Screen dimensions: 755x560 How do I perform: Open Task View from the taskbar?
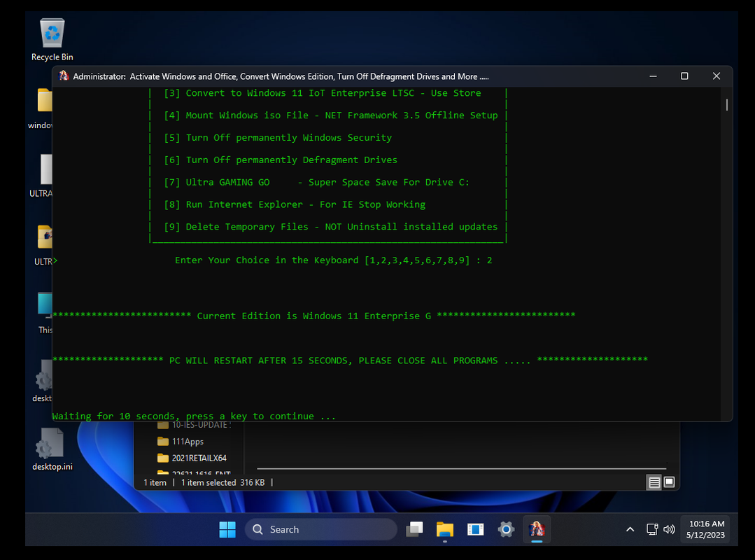point(414,529)
